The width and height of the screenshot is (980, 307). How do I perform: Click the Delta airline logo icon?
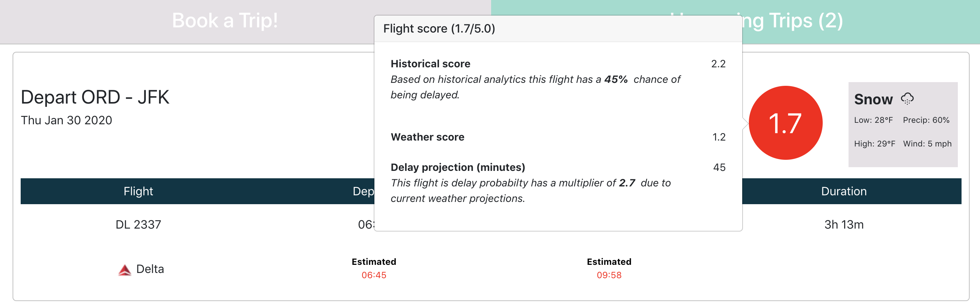[124, 270]
